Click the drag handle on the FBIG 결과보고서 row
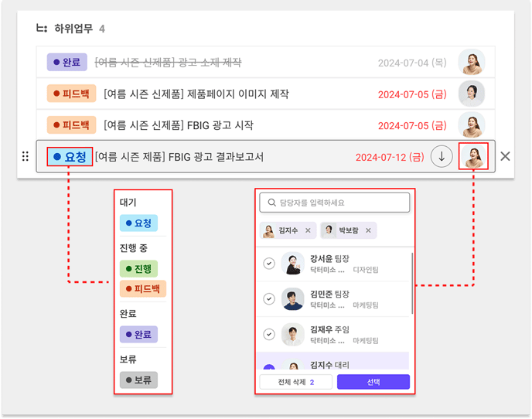 coord(25,156)
